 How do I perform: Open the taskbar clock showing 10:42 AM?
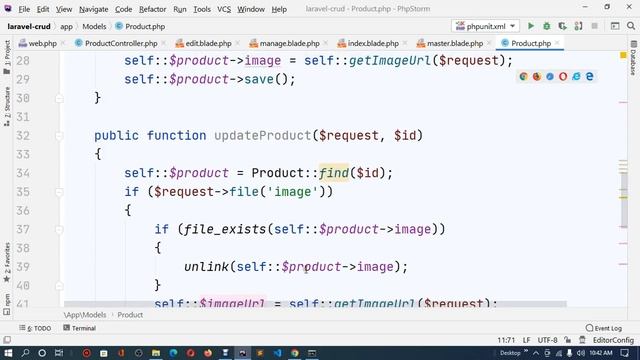point(600,353)
